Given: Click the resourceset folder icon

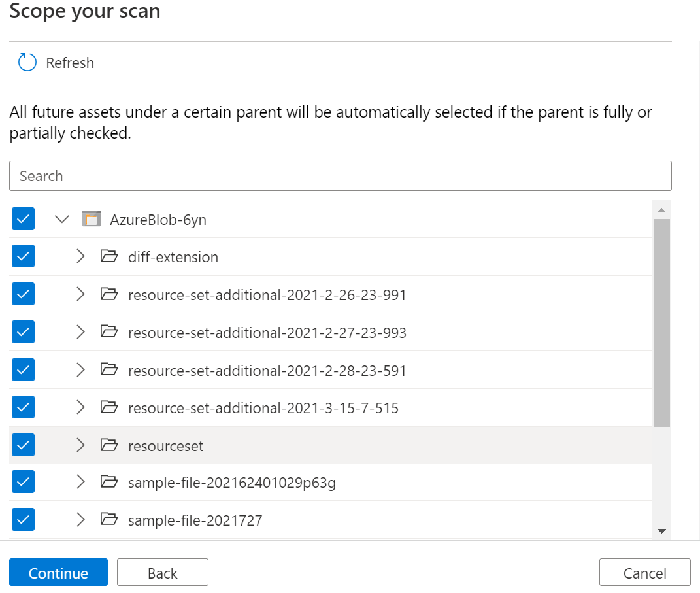Looking at the screenshot, I should (109, 445).
